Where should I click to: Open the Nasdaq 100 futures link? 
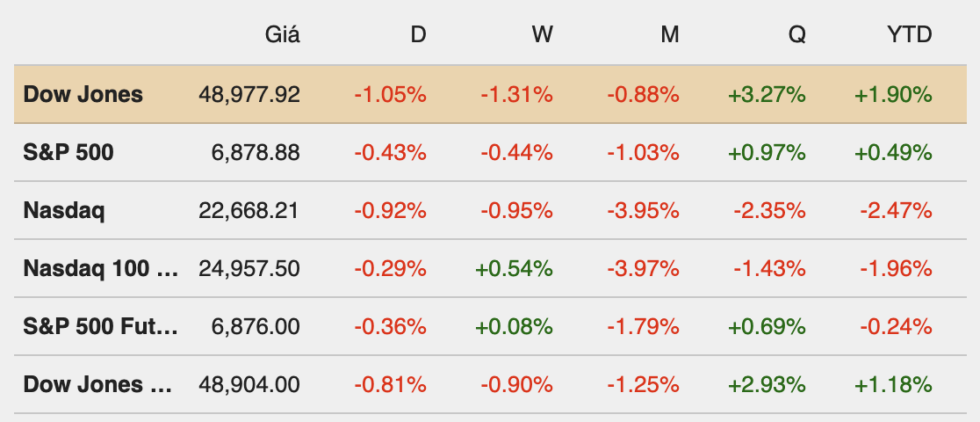100,268
